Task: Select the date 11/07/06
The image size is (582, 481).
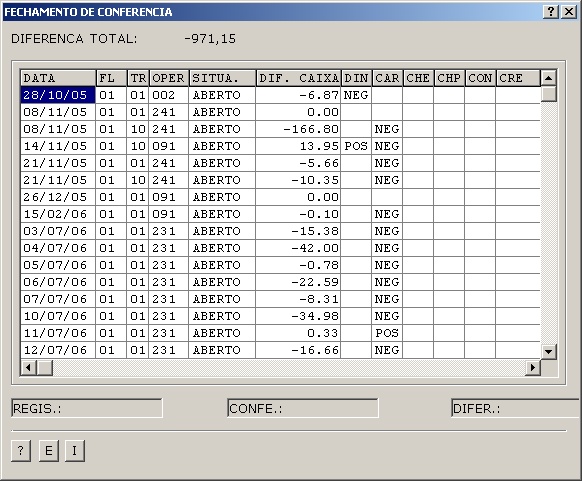Action: click(x=55, y=333)
